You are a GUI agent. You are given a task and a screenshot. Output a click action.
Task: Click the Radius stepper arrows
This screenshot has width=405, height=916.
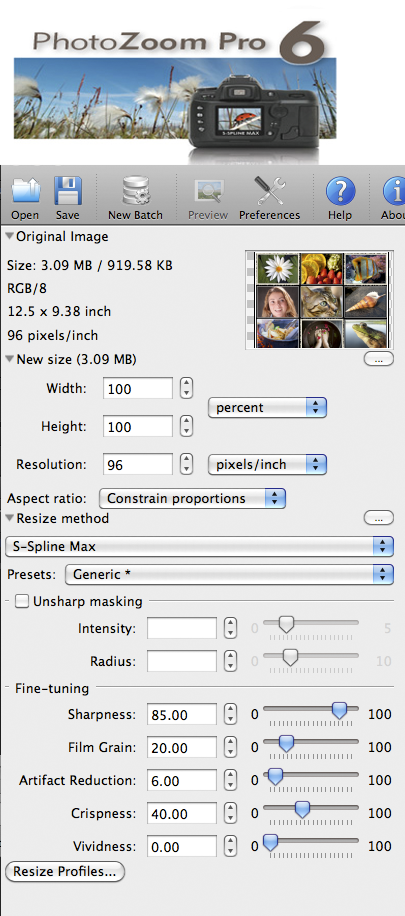pos(231,661)
